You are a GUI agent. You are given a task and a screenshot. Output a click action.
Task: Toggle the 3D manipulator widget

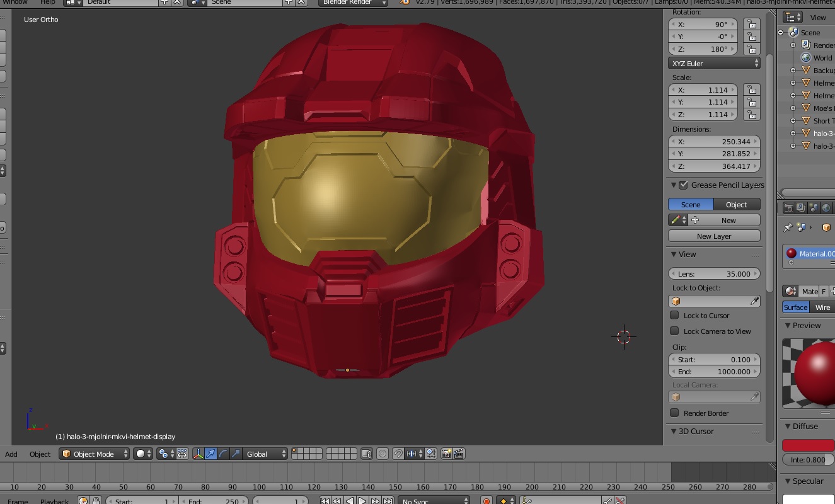198,454
